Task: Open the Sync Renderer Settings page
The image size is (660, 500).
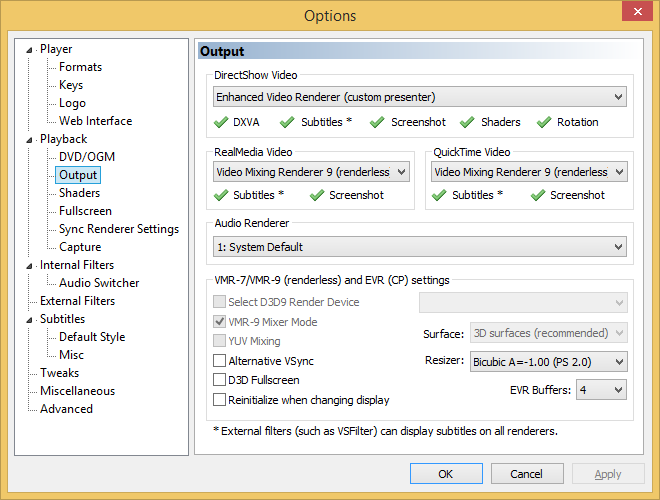Action: tap(119, 229)
